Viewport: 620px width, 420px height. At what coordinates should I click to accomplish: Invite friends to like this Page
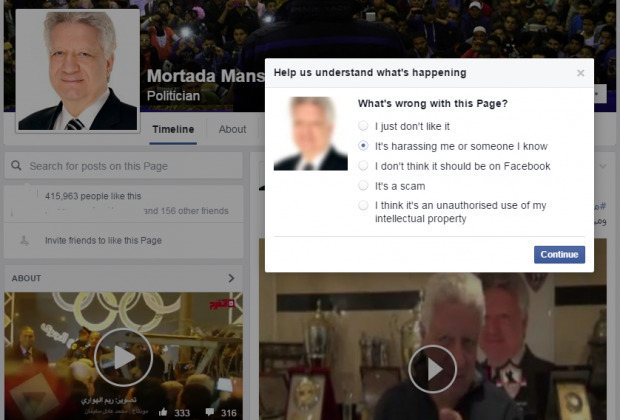coord(103,240)
